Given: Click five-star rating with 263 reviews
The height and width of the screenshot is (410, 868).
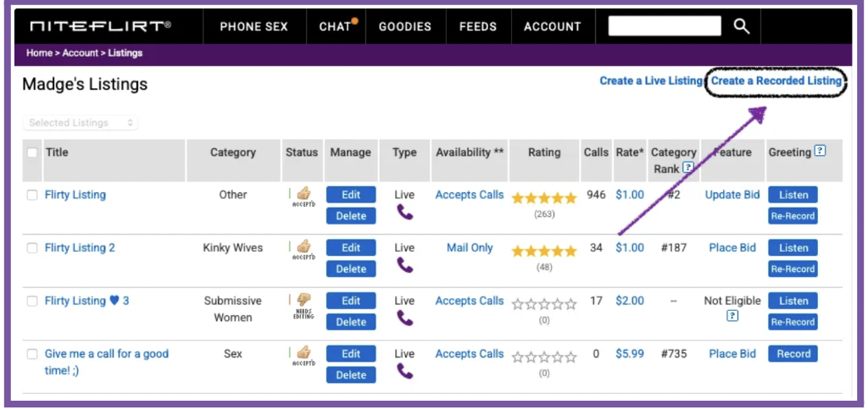Looking at the screenshot, I should click(543, 198).
